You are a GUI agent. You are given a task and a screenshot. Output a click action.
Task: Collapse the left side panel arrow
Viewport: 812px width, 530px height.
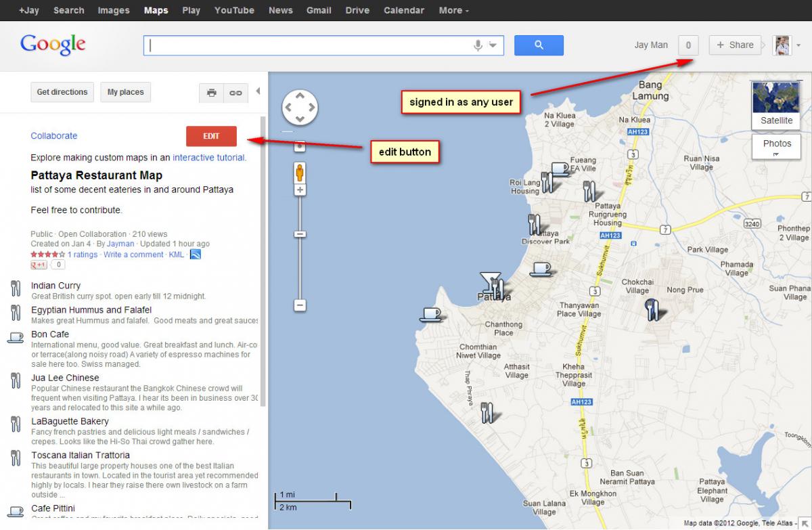(258, 91)
